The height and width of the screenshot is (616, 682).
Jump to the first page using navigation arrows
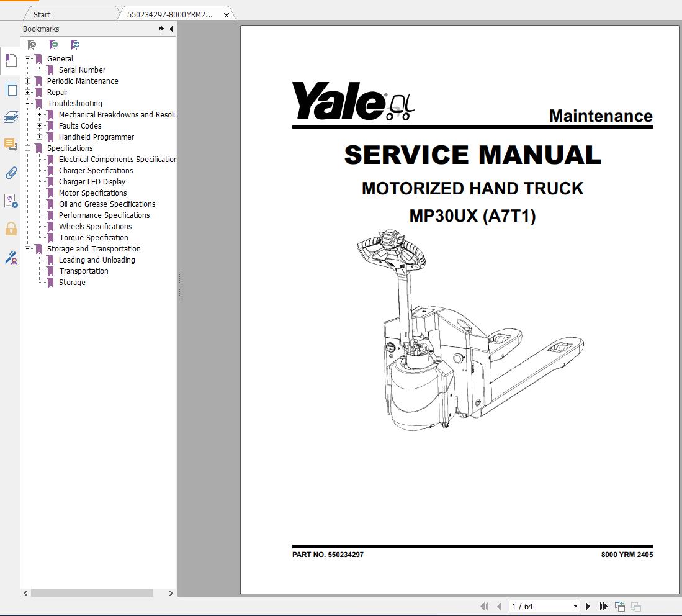pyautogui.click(x=485, y=606)
